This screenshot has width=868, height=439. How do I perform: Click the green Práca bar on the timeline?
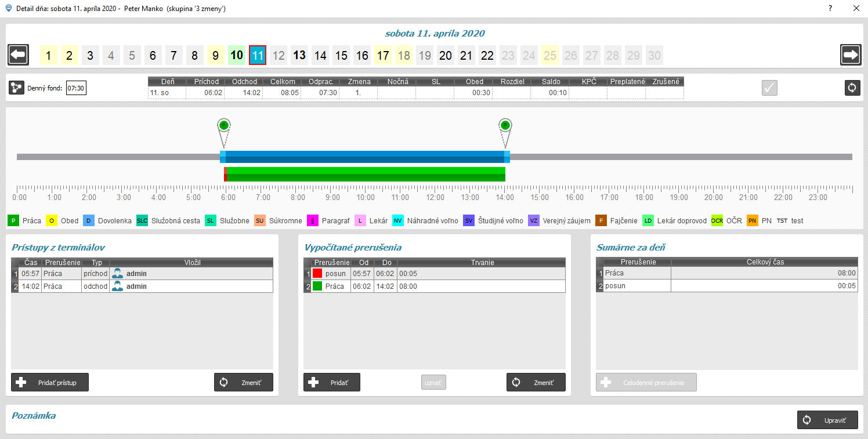pos(365,174)
